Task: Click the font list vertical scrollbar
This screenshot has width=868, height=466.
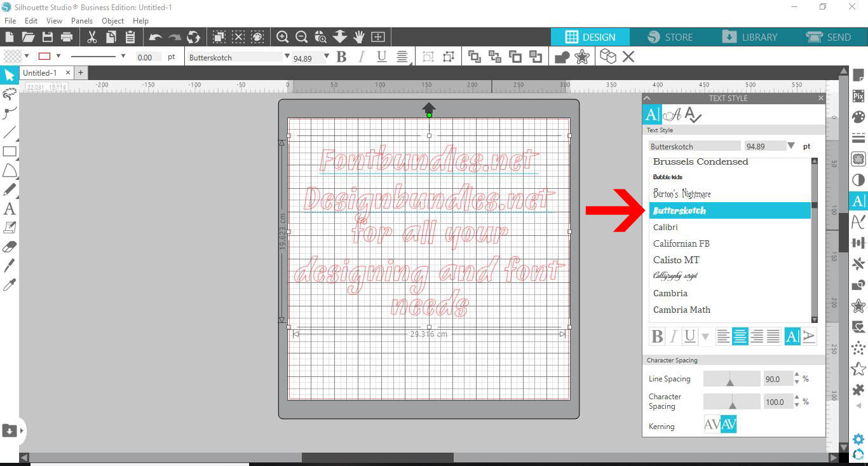Action: (x=815, y=240)
